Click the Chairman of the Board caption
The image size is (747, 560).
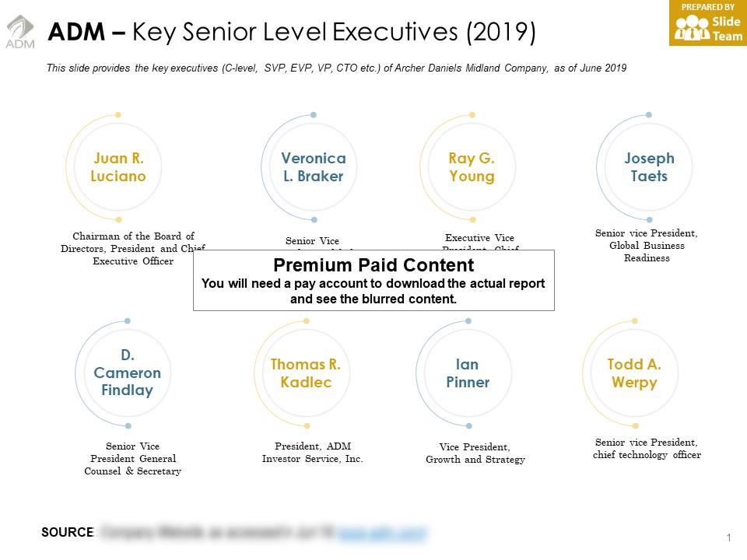pyautogui.click(x=132, y=248)
